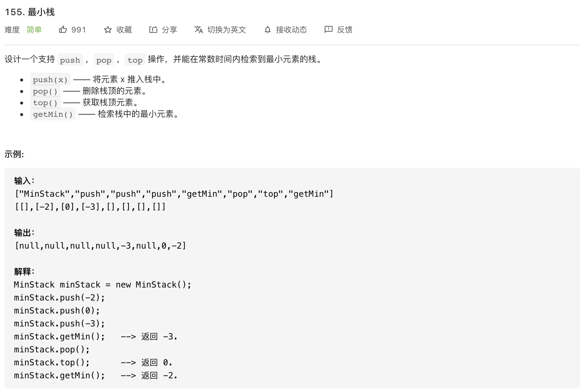The height and width of the screenshot is (392, 588).
Task: Click the top inline code tag
Action: 135,60
